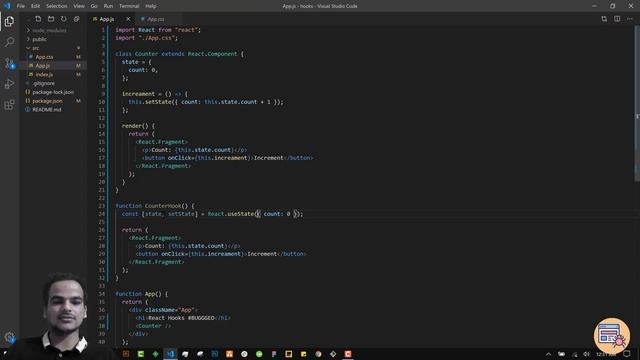This screenshot has height=360, width=640.
Task: Open package.json in Explorer
Action: pos(47,101)
